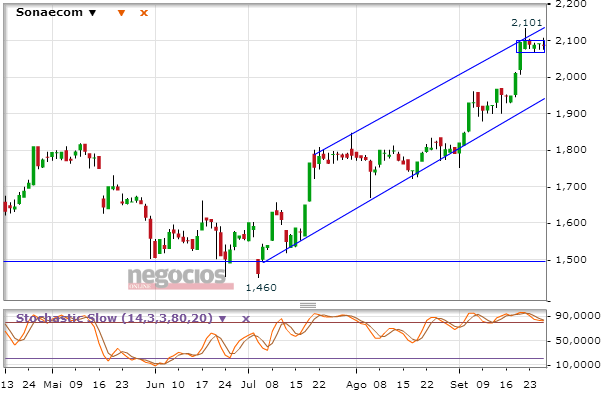Click the 1,460 low price label
610x395 pixels.
point(261,288)
